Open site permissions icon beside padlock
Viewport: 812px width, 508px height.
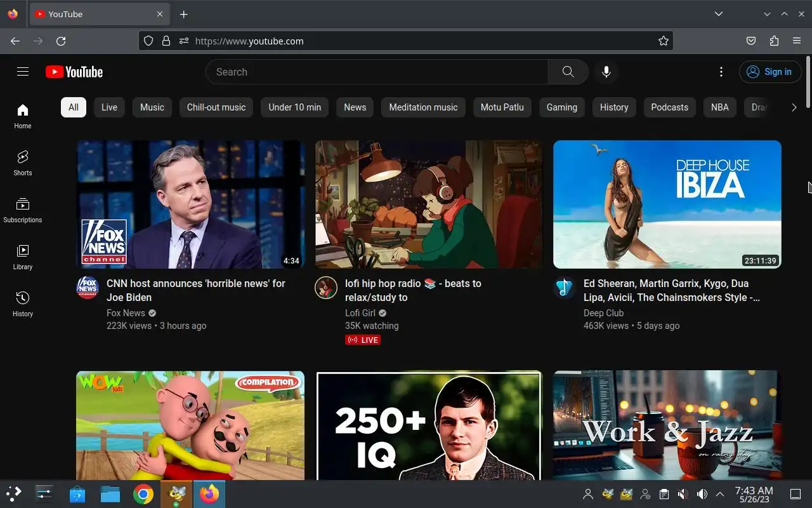click(x=184, y=41)
